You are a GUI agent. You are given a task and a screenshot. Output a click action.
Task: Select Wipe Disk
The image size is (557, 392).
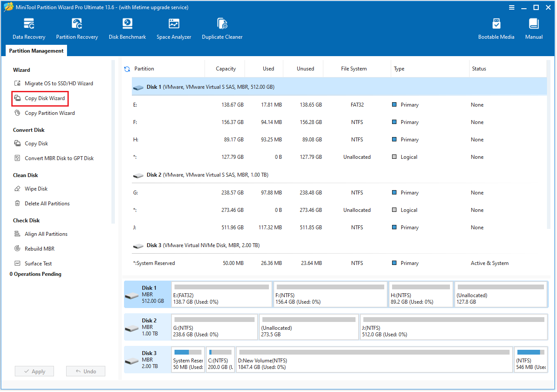[x=31, y=189]
